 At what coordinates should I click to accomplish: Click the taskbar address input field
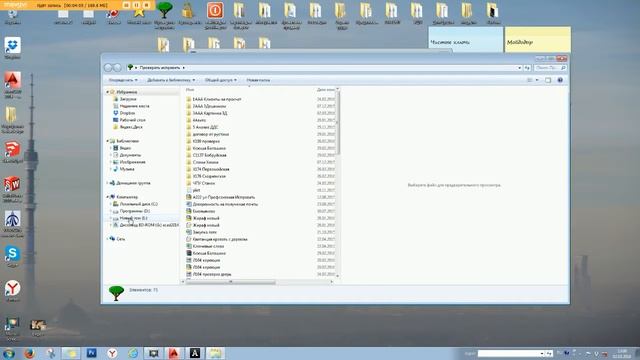pos(509,353)
